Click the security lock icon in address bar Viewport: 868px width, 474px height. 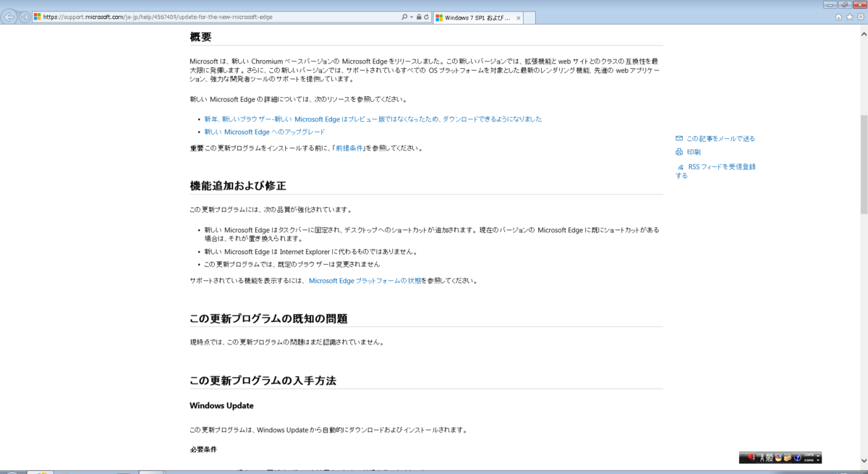419,17
